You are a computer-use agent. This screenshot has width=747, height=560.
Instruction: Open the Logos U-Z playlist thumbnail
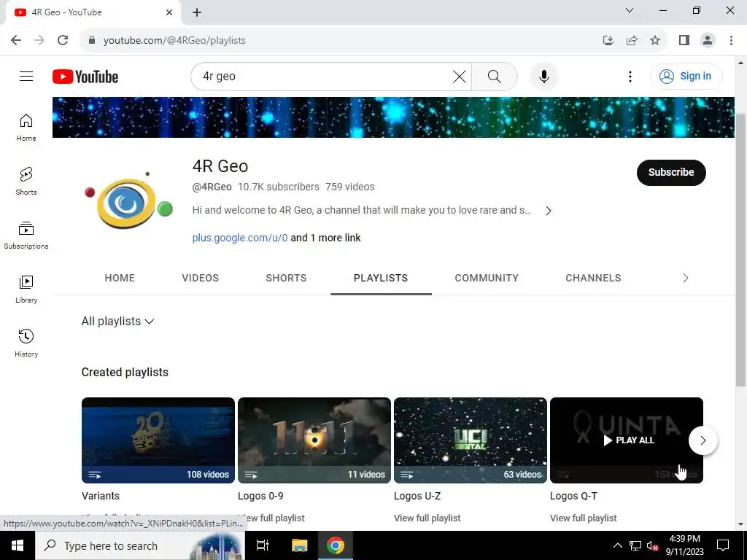click(471, 440)
